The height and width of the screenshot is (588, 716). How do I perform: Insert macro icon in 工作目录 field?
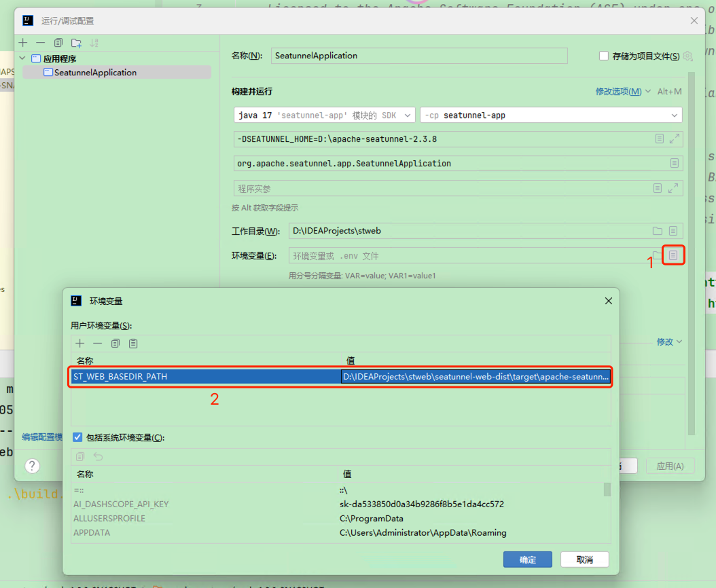point(673,231)
